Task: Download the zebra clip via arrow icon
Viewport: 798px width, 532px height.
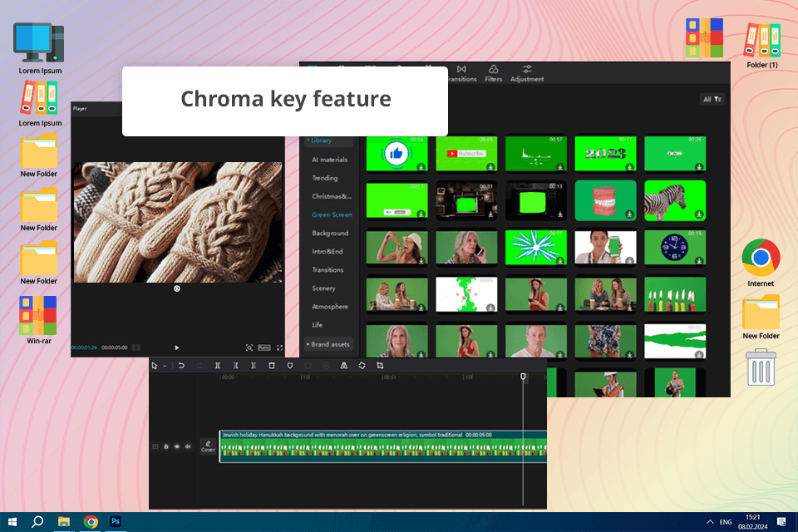Action: tap(699, 214)
